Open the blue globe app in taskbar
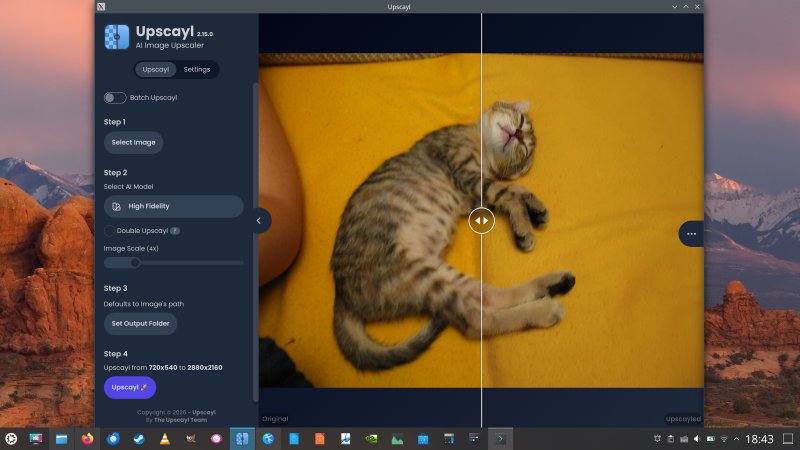The width and height of the screenshot is (800, 450). tap(268, 439)
